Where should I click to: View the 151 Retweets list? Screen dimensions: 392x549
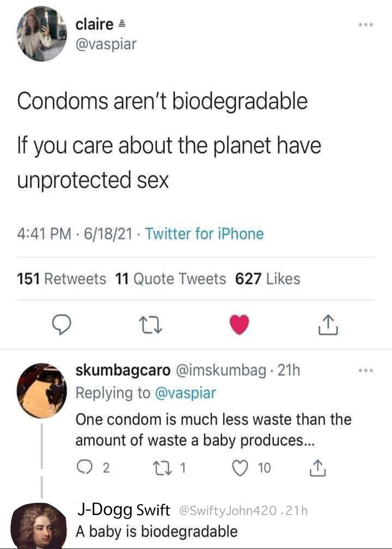62,279
